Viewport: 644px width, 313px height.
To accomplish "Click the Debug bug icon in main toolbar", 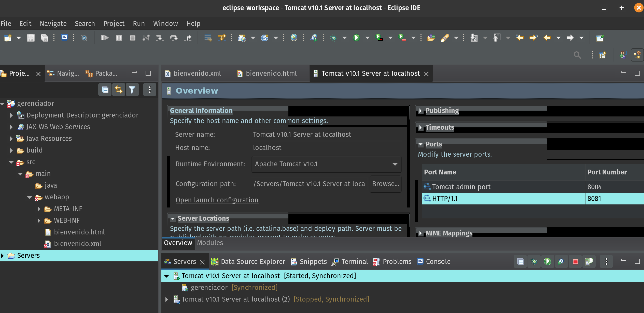I will 333,38.
